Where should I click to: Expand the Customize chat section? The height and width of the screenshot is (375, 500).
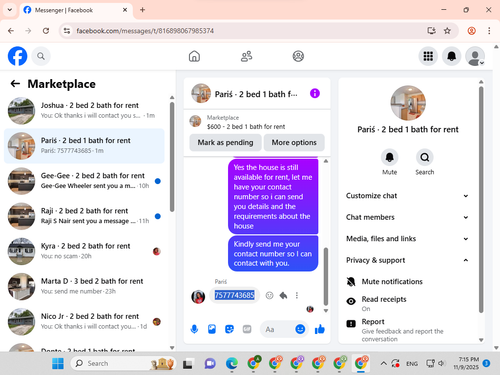click(x=407, y=196)
